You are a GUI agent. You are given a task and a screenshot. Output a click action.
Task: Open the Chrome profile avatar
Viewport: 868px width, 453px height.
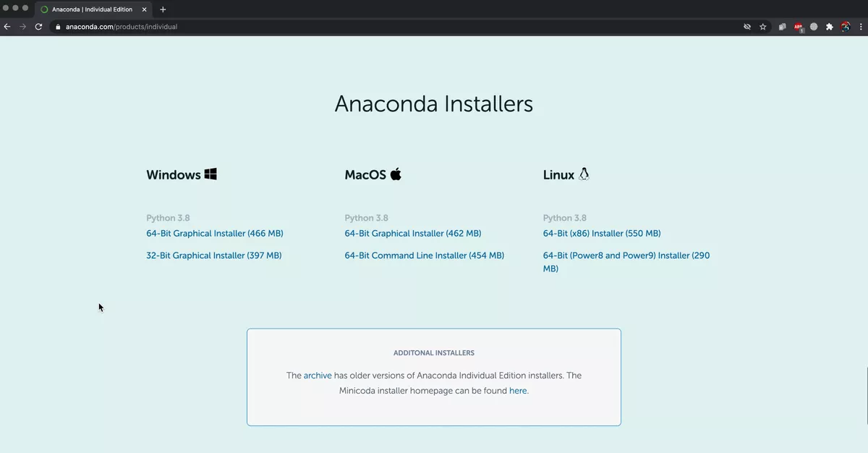click(x=845, y=27)
